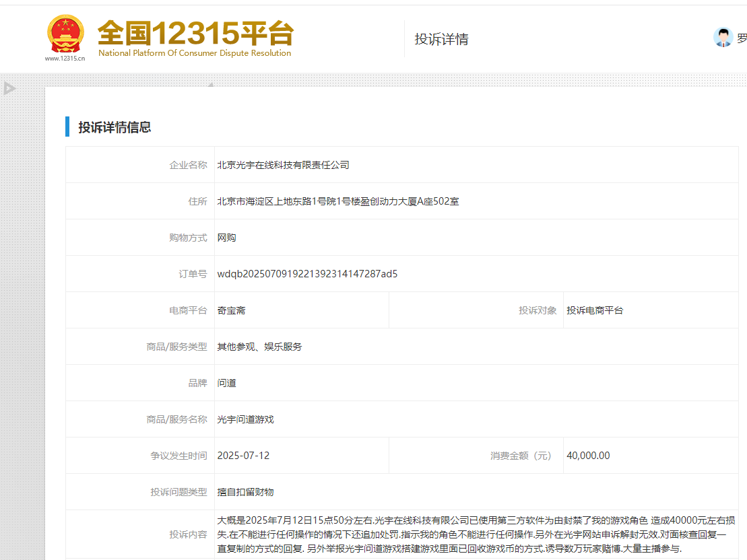
Task: Click the 消费金额（元） label
Action: click(x=521, y=456)
